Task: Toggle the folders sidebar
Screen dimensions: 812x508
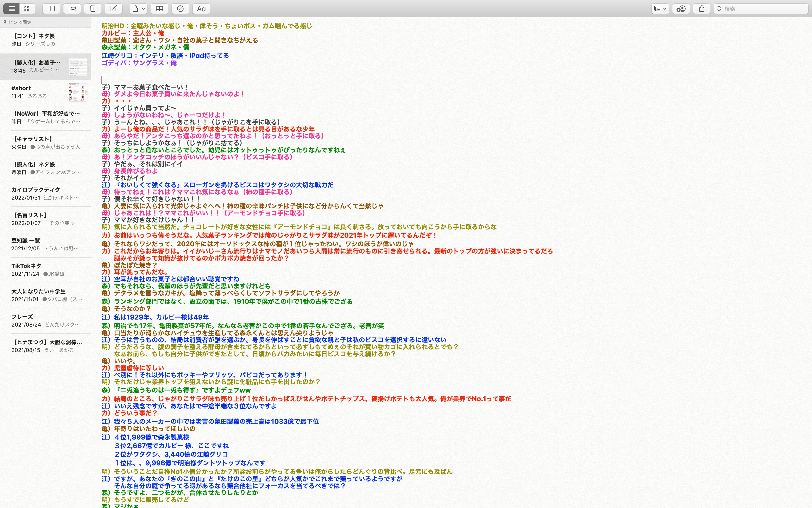Action: tap(51, 9)
